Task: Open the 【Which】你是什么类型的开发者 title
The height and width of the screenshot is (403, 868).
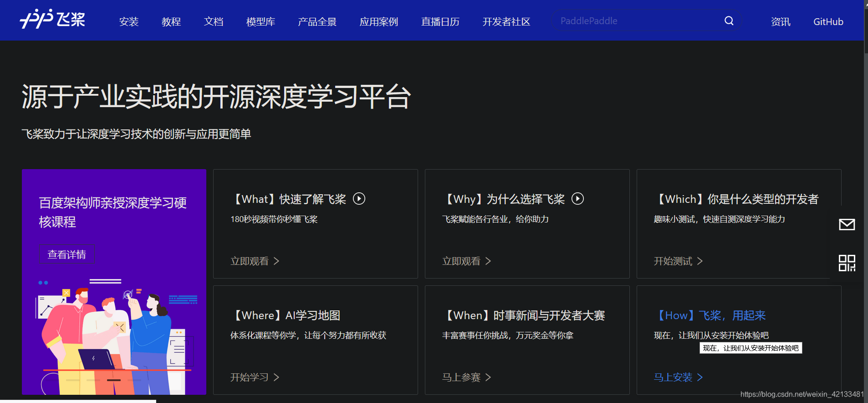Action: coord(737,199)
